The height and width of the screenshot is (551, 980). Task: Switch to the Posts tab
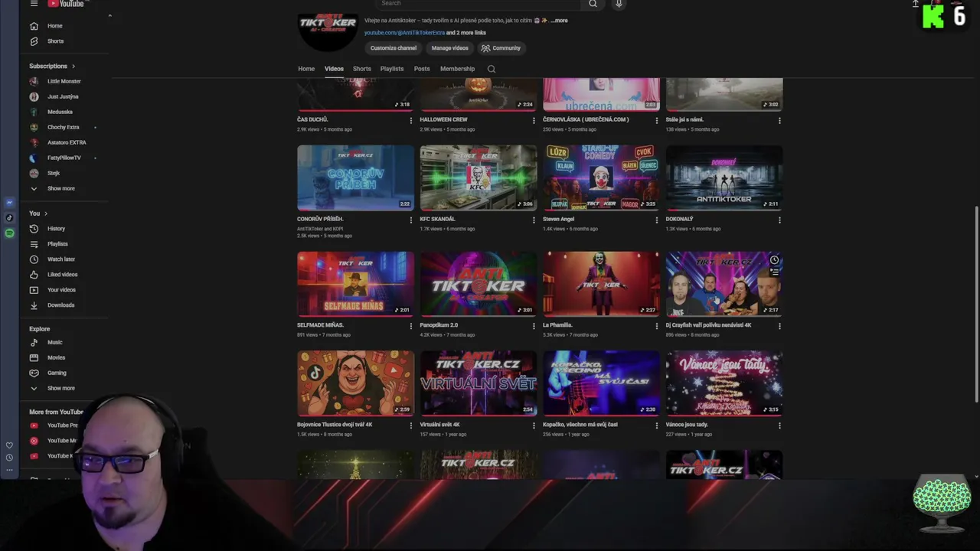422,69
